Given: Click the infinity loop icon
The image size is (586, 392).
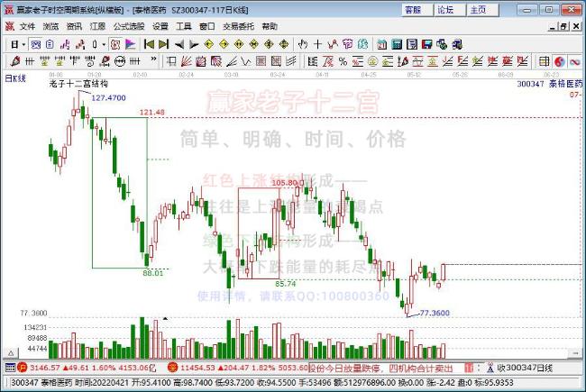Looking at the screenshot, I should coord(574,61).
